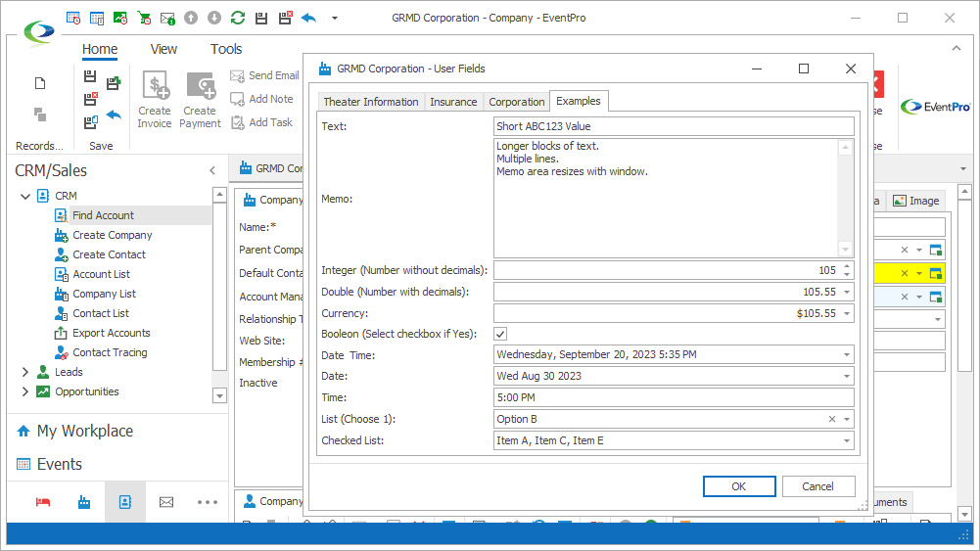
Task: Increase the Integer field using the up spinner
Action: tap(847, 267)
